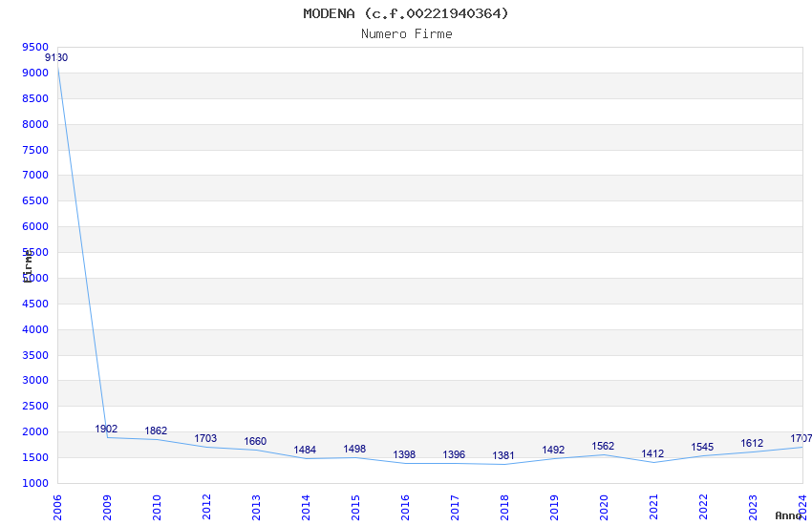Click the 9500 y-axis value
The height and width of the screenshot is (525, 812).
coord(35,47)
